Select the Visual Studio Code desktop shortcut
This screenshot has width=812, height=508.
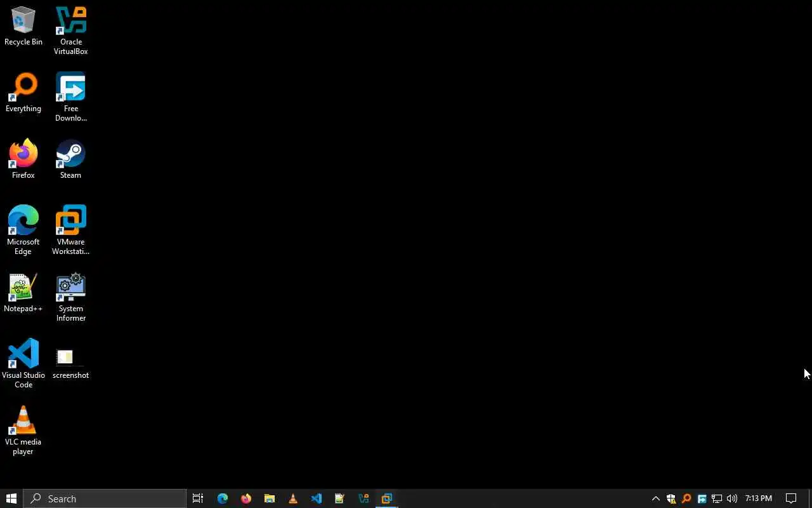(x=23, y=364)
